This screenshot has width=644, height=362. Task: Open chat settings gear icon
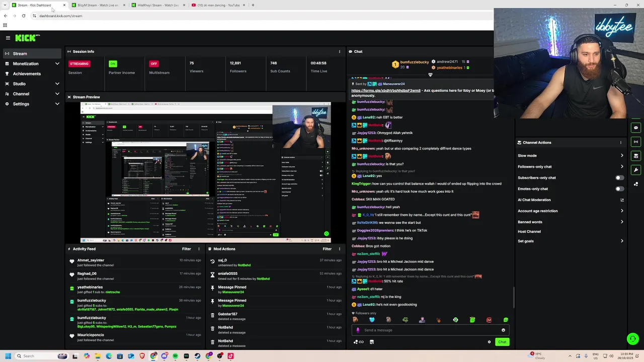coord(489,342)
